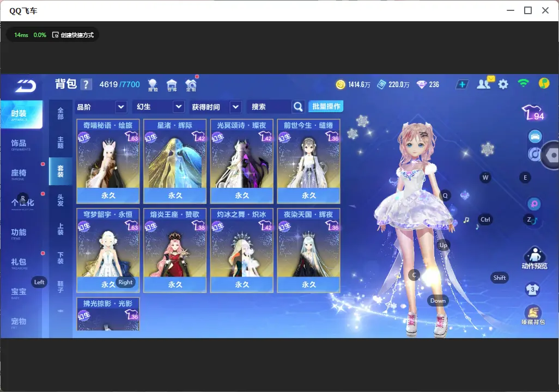This screenshot has width=559, height=392.
Task: Expand the 品阶 grade dropdown
Action: [x=101, y=107]
